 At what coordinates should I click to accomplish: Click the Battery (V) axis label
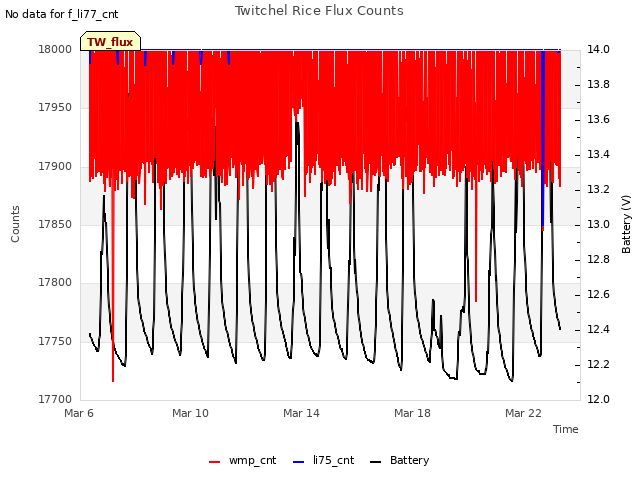point(626,224)
